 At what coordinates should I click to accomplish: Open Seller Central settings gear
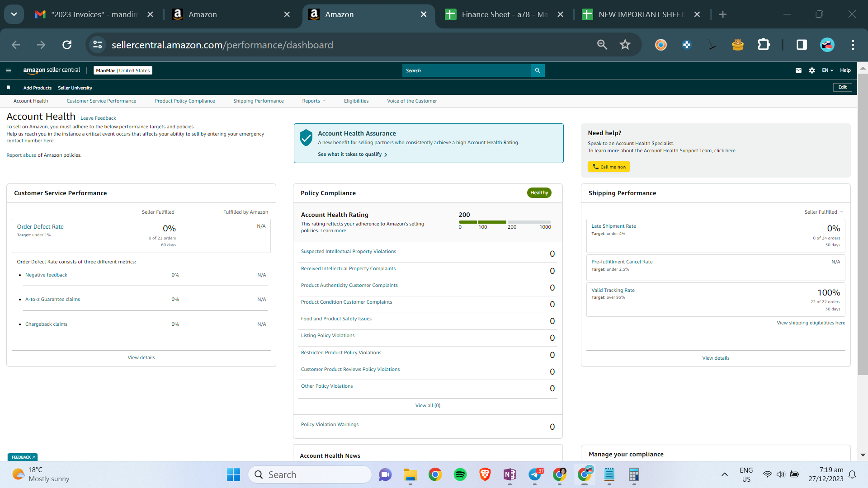tap(812, 70)
